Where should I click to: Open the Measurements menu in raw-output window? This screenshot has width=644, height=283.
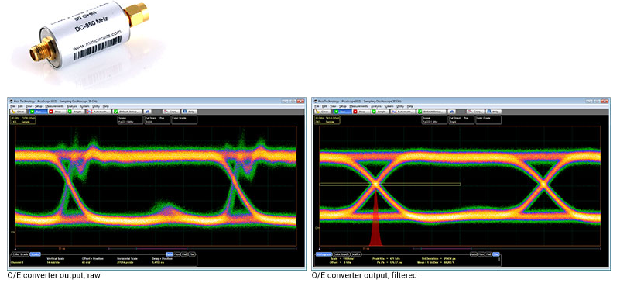click(x=54, y=106)
